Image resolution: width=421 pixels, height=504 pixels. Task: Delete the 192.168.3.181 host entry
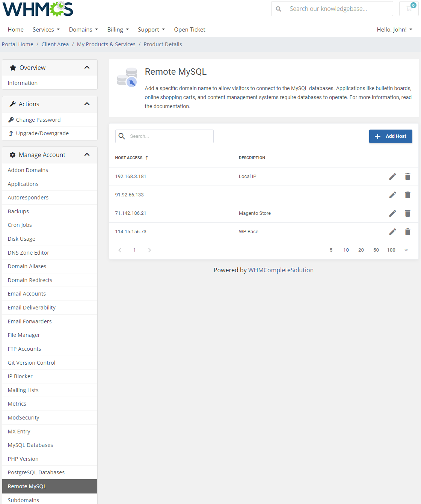[407, 177]
